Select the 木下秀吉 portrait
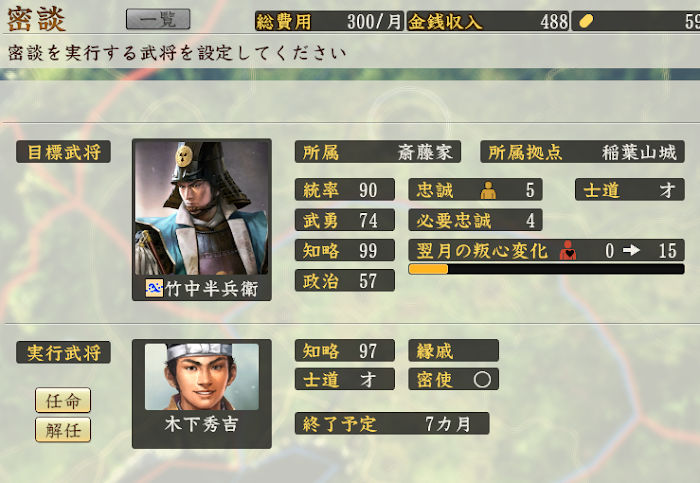The height and width of the screenshot is (483, 700). tap(202, 376)
